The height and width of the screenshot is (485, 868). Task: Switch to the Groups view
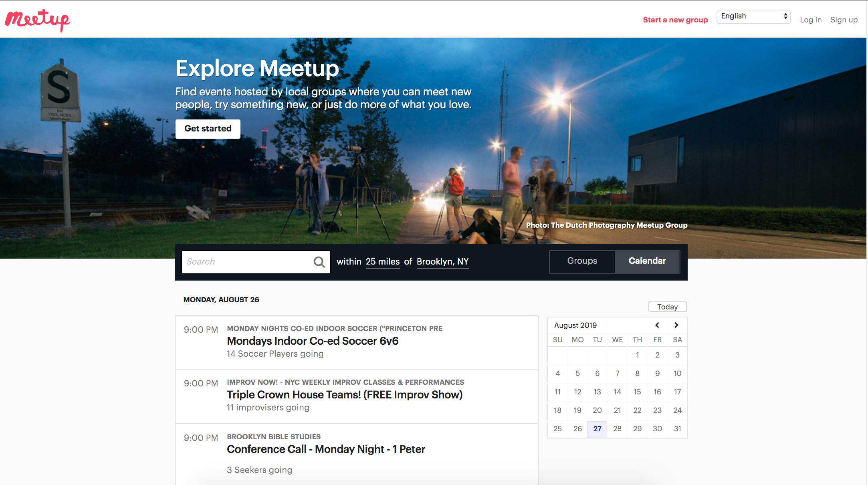[x=581, y=261]
